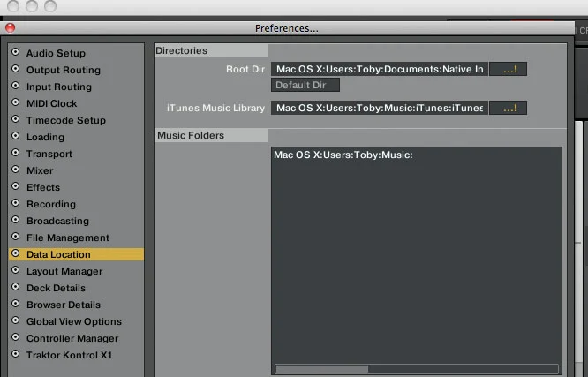Click the Recording bullet icon
The width and height of the screenshot is (588, 377).
pos(15,204)
